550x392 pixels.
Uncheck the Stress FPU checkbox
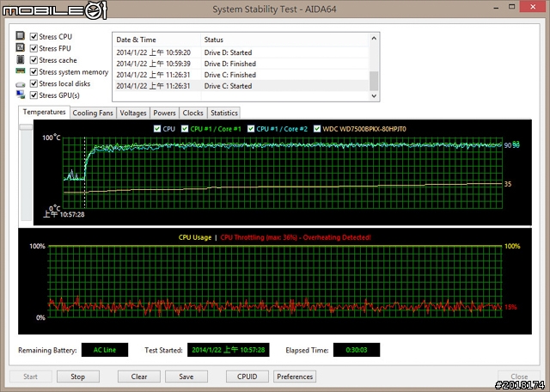[34, 48]
